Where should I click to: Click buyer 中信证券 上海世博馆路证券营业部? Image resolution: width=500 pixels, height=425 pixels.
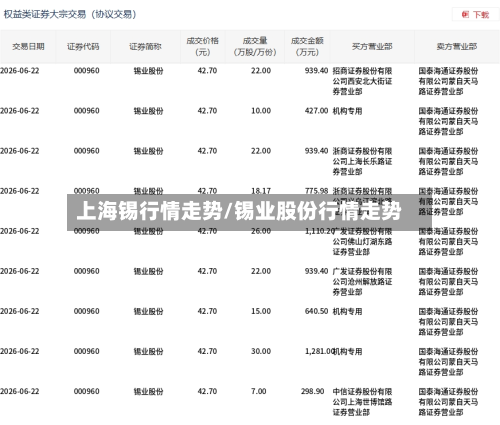point(362,402)
